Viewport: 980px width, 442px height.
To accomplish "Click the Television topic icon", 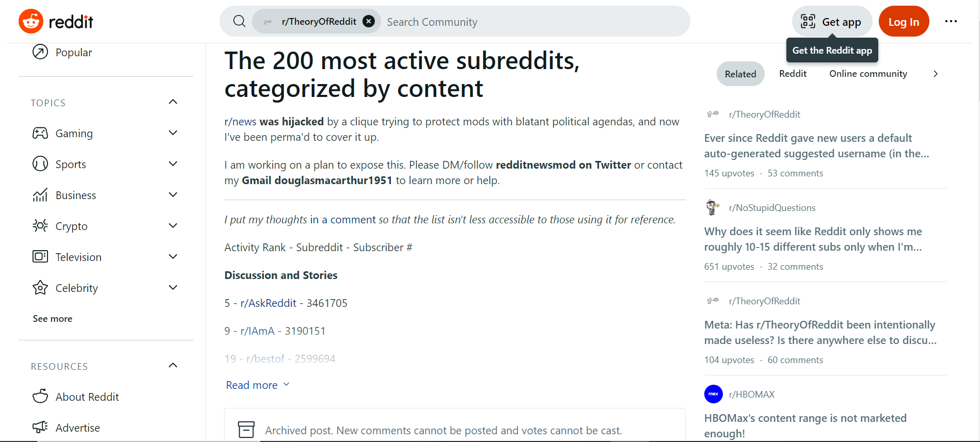I will pos(39,256).
